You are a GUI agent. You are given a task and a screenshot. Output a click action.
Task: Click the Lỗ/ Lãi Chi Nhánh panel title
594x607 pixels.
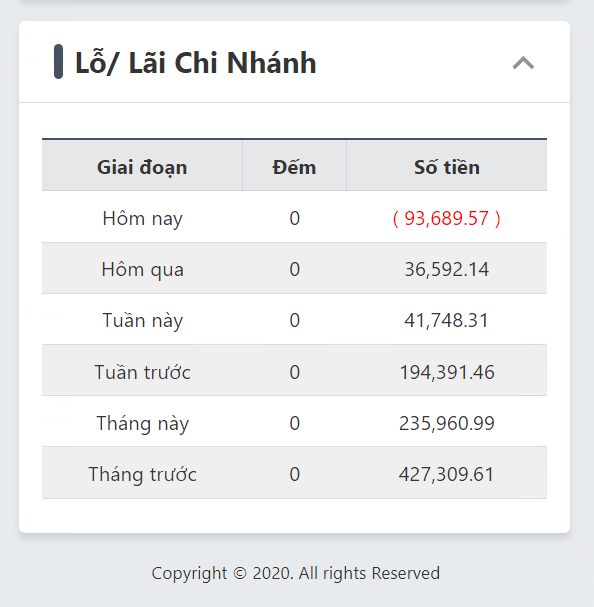pos(196,62)
